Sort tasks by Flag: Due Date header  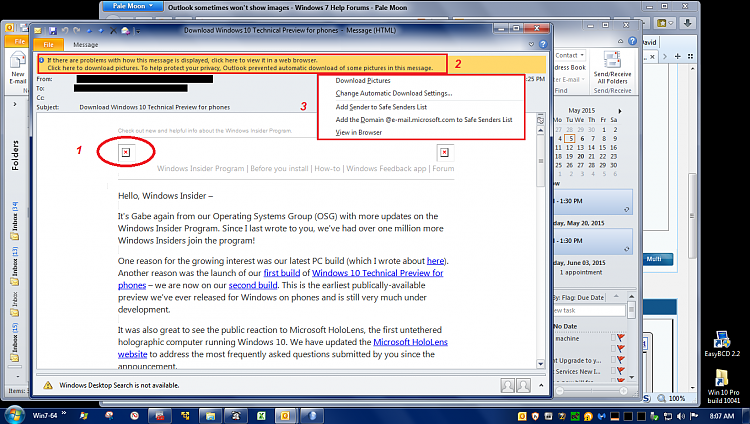pyautogui.click(x=579, y=297)
